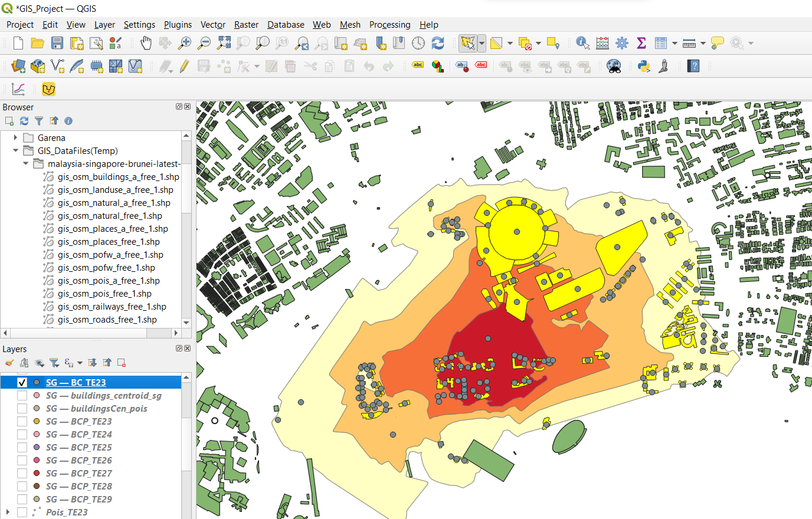812x519 pixels.
Task: Select the Pan Map hand tool
Action: [x=146, y=43]
